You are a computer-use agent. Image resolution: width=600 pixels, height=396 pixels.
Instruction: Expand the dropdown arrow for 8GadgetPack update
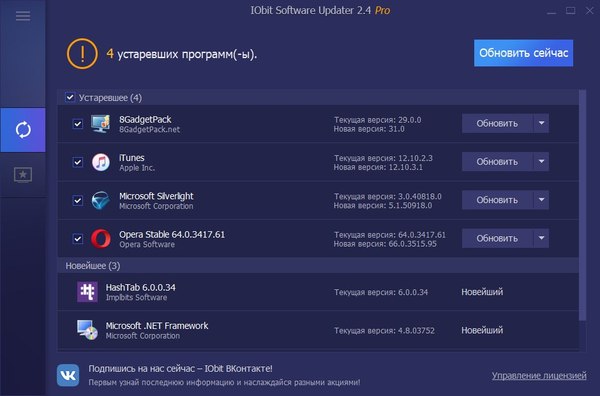tap(541, 123)
